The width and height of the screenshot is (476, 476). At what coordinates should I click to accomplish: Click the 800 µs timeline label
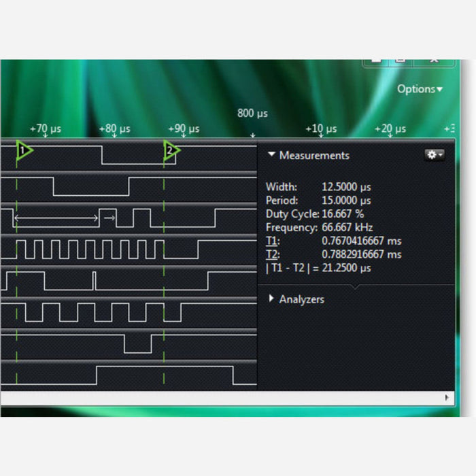coord(252,114)
